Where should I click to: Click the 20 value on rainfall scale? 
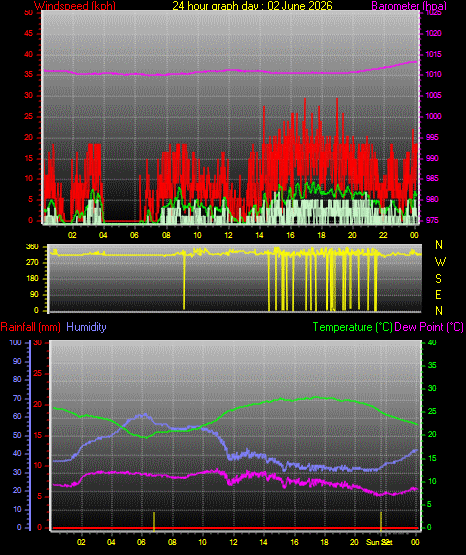pos(38,404)
